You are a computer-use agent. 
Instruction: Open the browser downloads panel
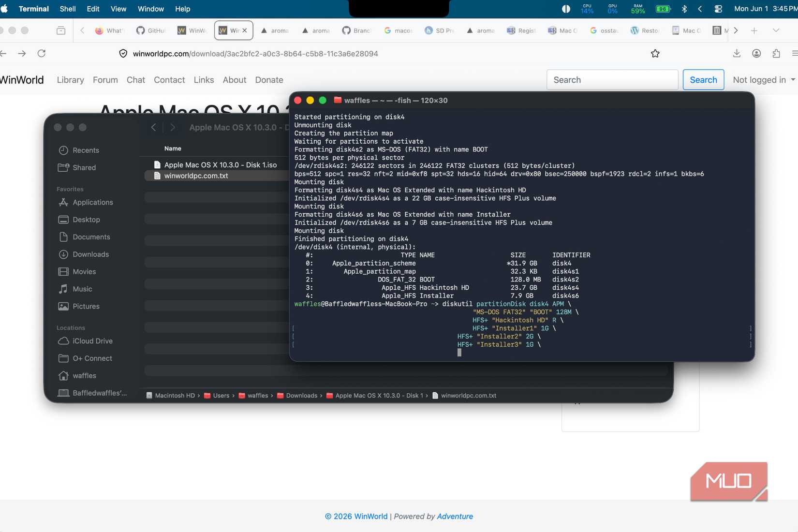737,53
